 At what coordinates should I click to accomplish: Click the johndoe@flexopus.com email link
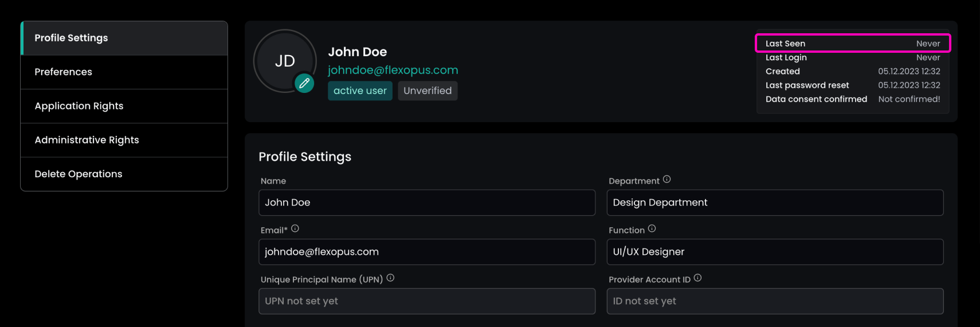[x=393, y=70]
